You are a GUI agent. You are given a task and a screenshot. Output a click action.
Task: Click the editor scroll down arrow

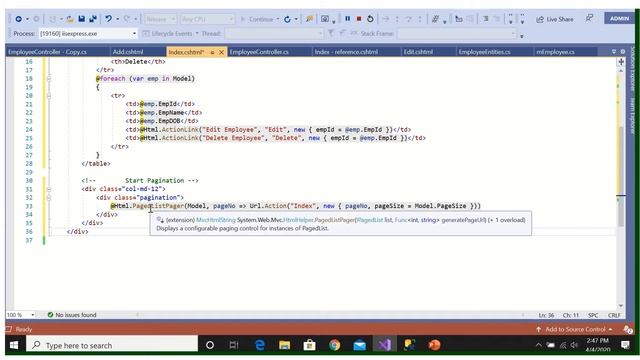coord(621,306)
